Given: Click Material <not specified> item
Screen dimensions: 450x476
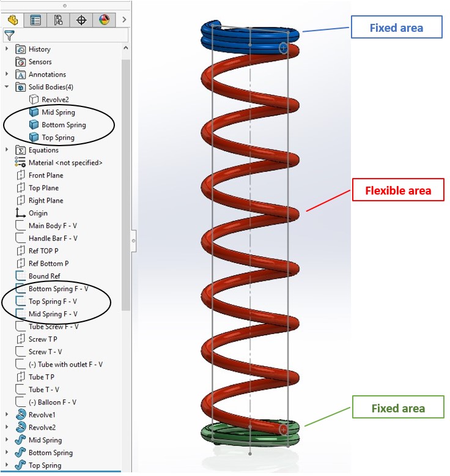Looking at the screenshot, I should 65,163.
